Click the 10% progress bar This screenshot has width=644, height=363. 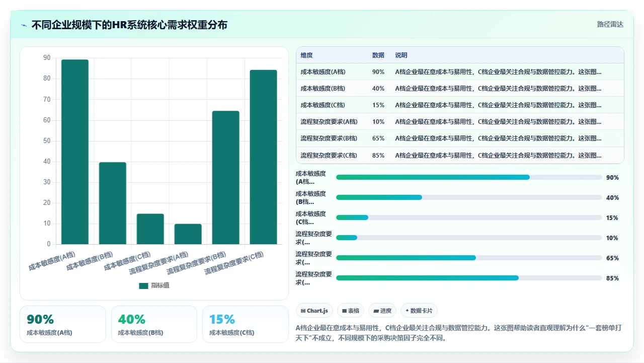[x=469, y=238]
